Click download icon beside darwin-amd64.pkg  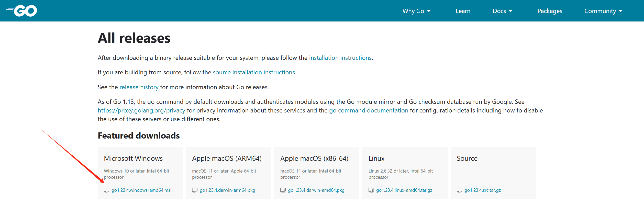pyautogui.click(x=283, y=190)
